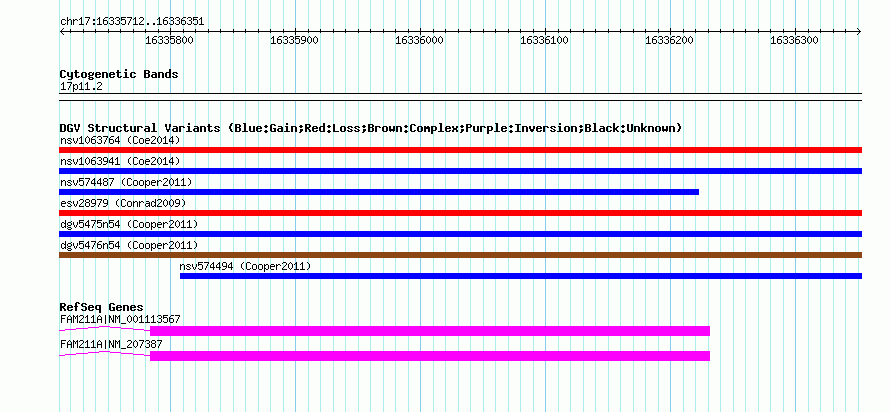890x412 pixels.
Task: Click the RefSeq Genes track title
Action: (101, 308)
